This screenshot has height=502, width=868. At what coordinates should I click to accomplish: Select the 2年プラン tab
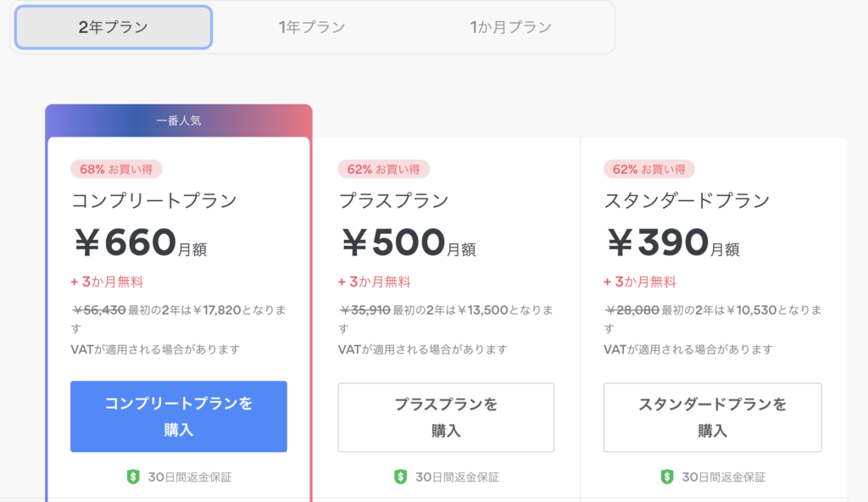[114, 27]
